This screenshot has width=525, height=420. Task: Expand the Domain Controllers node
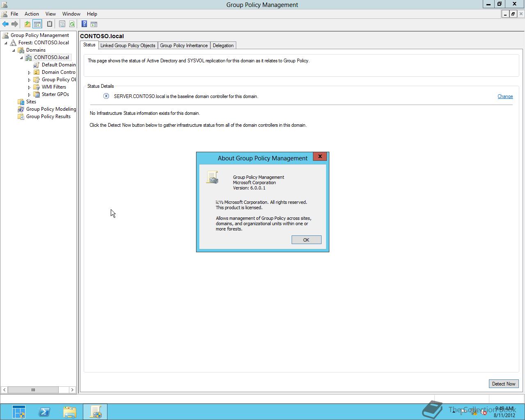(29, 73)
